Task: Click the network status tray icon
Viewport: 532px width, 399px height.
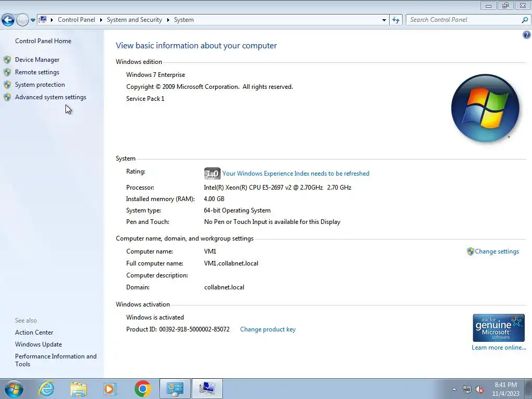Action: point(467,389)
